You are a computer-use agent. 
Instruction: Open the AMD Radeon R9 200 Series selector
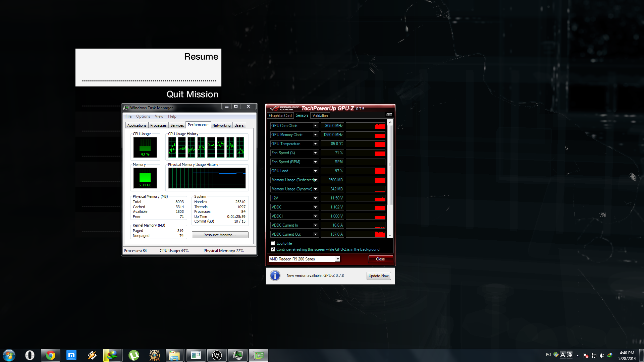[x=338, y=259]
